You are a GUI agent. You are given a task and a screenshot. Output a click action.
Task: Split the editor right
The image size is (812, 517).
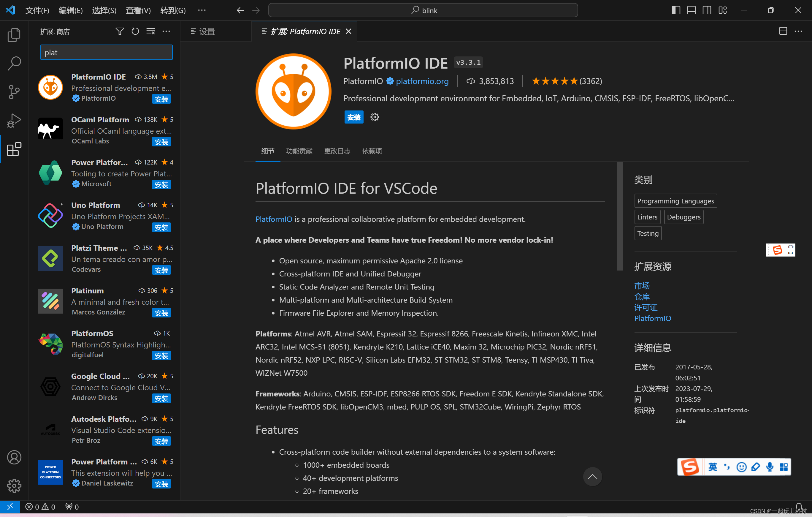click(x=783, y=31)
